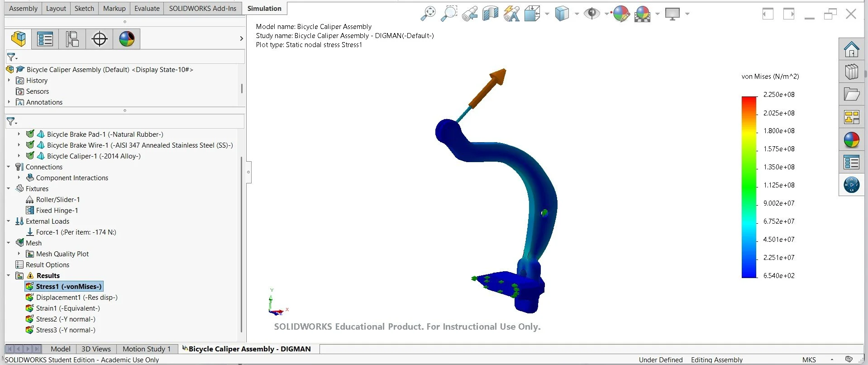Open the FeatureManager Design Tree tab
The height and width of the screenshot is (365, 868).
[x=19, y=39]
